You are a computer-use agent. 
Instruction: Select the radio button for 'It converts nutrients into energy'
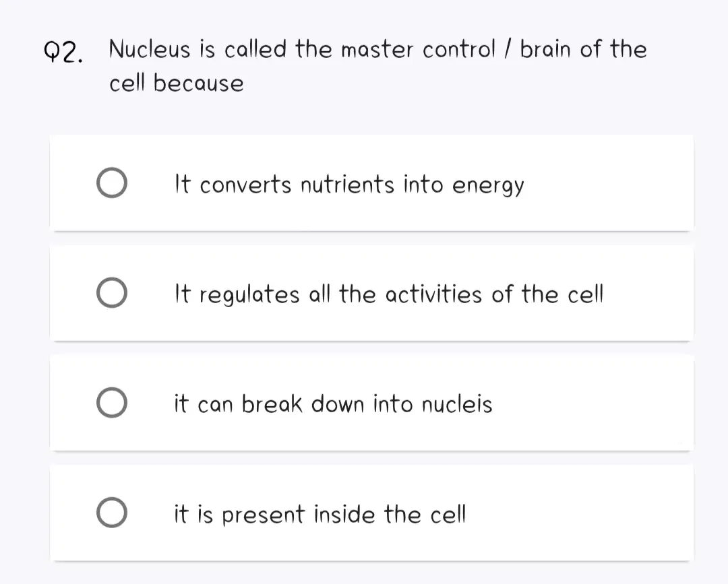click(112, 183)
